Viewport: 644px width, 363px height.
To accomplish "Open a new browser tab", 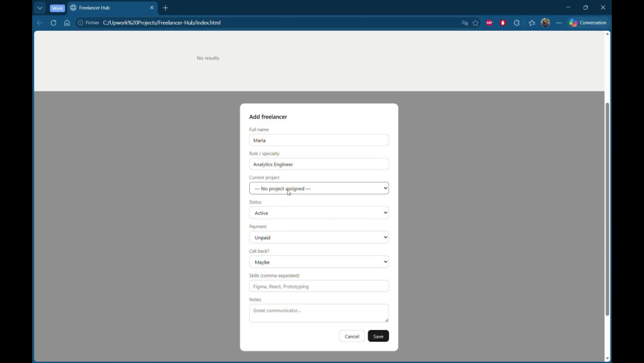I will click(166, 8).
